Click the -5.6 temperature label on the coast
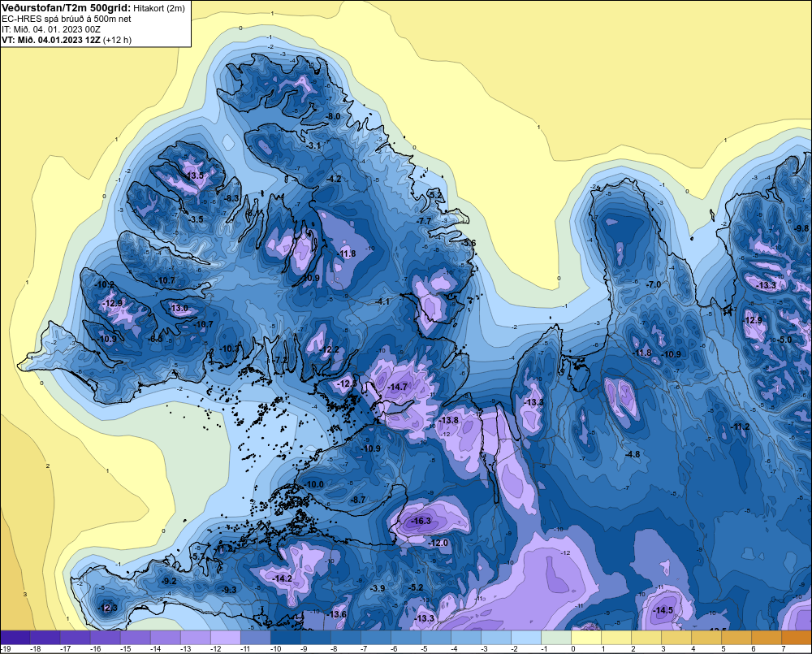Viewport: 812px width, 654px height. 469,243
